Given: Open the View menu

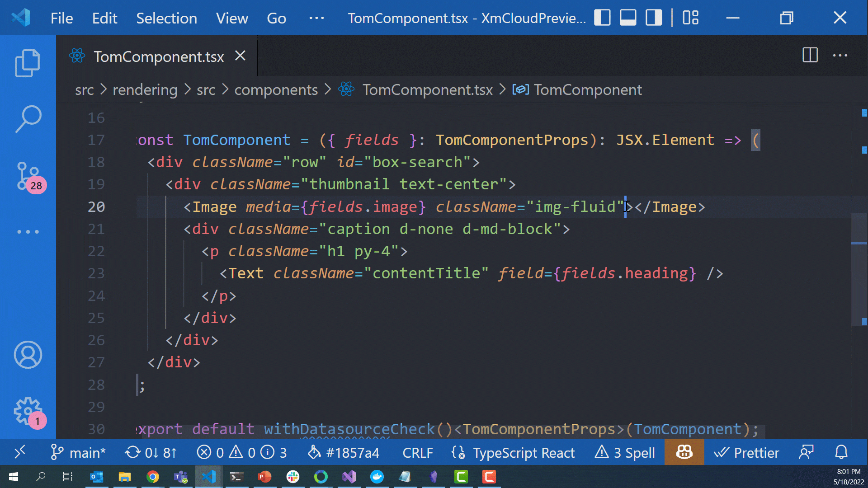Looking at the screenshot, I should [232, 18].
